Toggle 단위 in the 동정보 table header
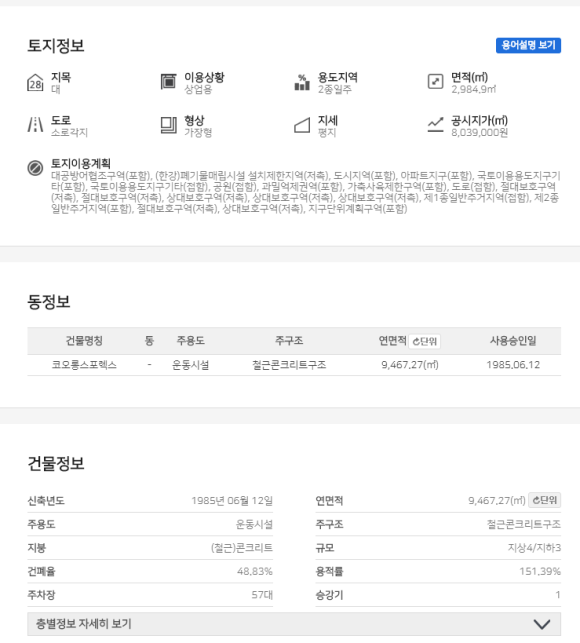This screenshot has height=643, width=580. tap(425, 341)
